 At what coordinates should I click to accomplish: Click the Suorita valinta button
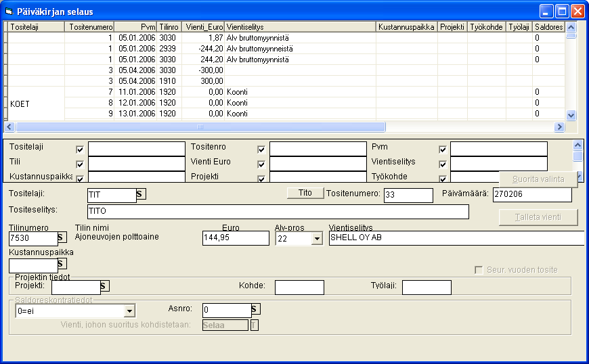pos(538,179)
